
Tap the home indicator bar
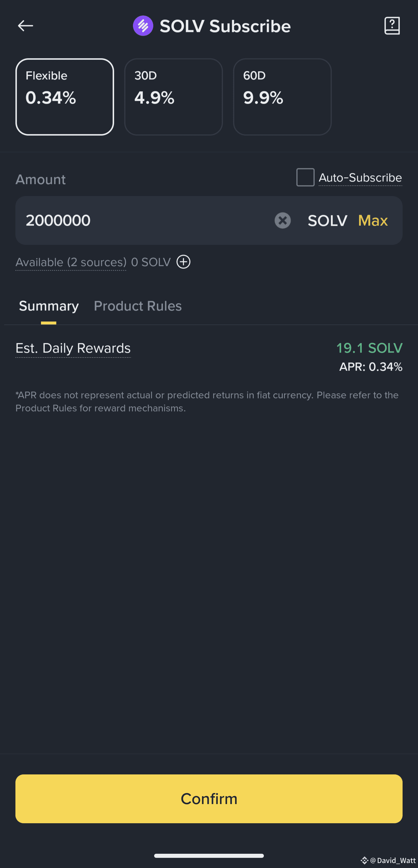click(209, 856)
